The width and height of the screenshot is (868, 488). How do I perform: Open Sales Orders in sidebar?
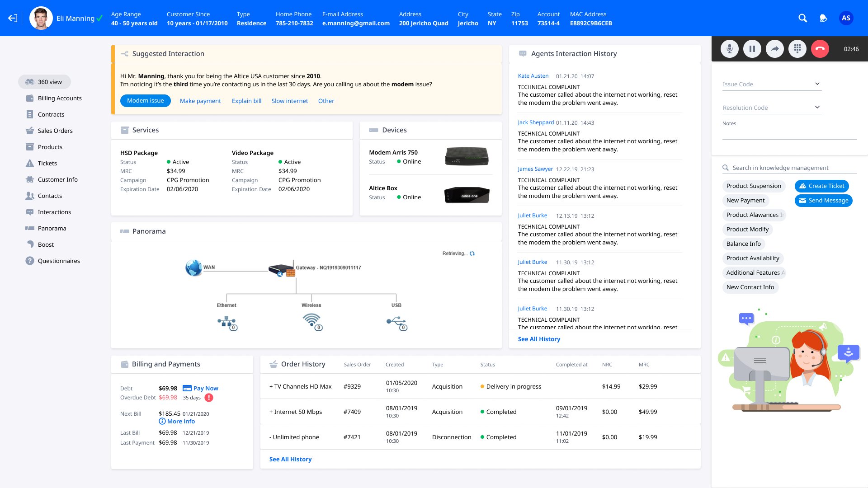49,131
